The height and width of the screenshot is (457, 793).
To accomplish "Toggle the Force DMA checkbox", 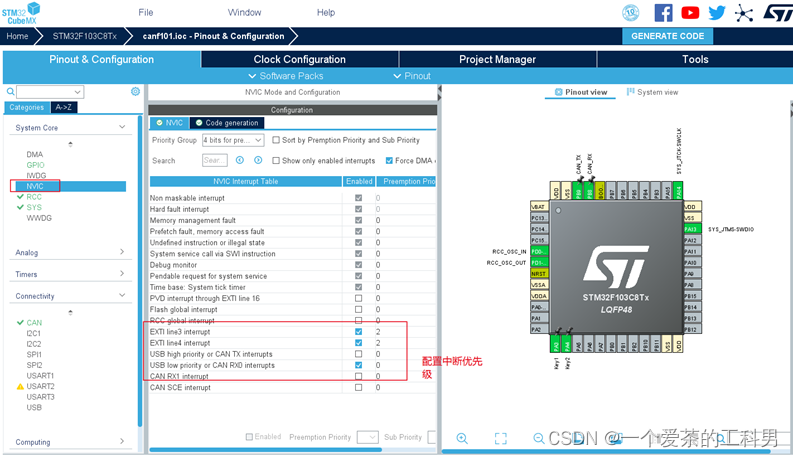I will (x=389, y=161).
